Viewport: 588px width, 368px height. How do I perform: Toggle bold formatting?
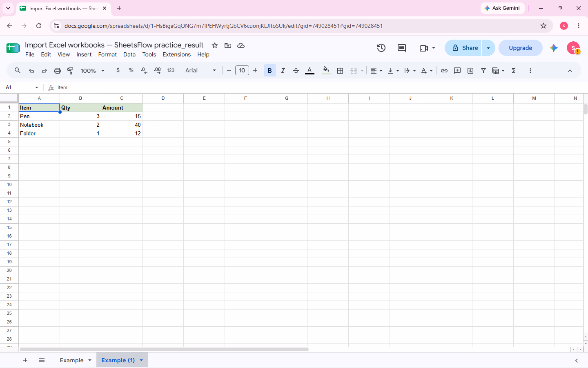[270, 71]
